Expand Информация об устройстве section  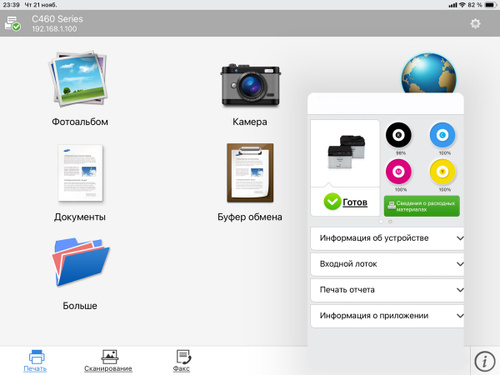387,238
